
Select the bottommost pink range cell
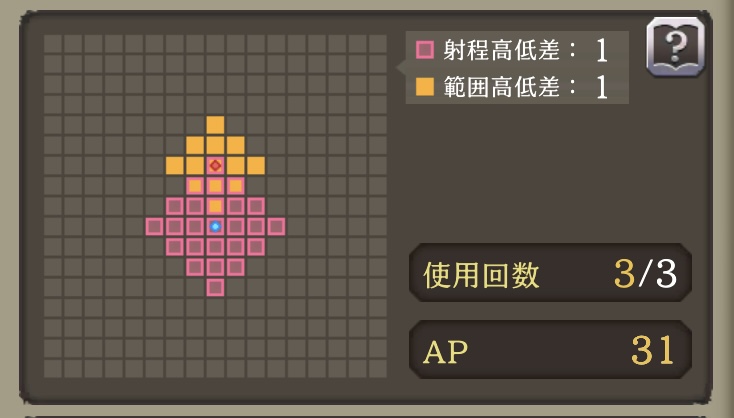click(x=215, y=287)
